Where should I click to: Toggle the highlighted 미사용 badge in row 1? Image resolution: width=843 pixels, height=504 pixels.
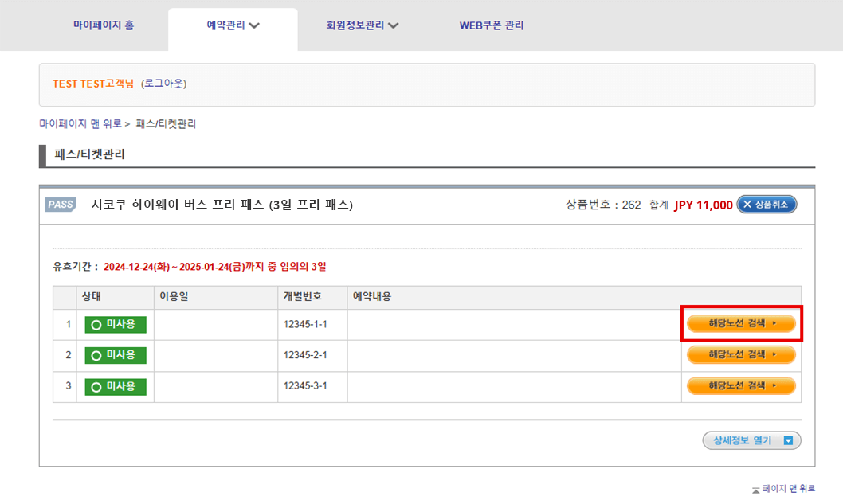pyautogui.click(x=116, y=324)
